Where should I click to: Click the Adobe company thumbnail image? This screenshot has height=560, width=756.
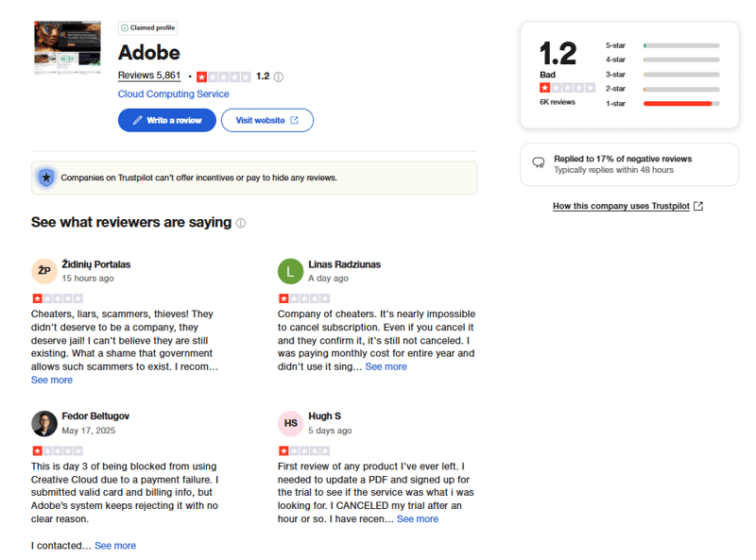point(67,48)
